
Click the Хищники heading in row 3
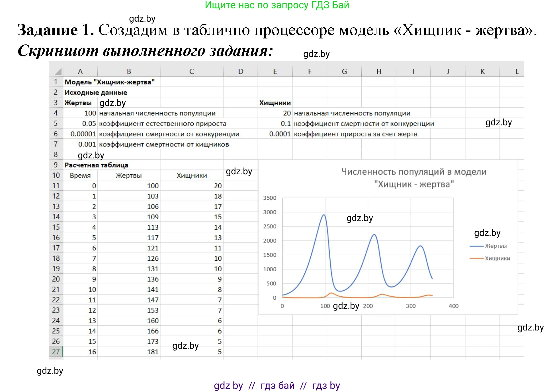tap(275, 103)
